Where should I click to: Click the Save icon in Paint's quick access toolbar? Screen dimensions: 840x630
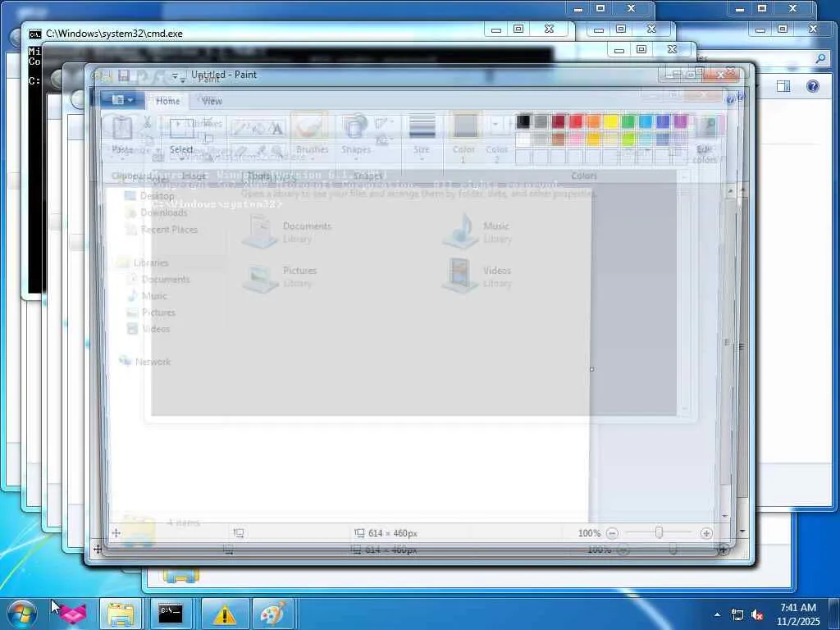[x=124, y=75]
